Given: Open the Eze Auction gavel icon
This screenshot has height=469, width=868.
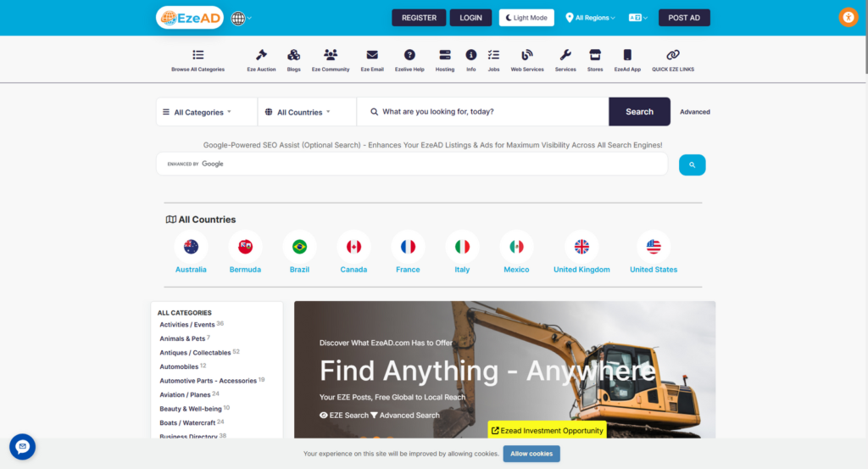Looking at the screenshot, I should click(x=261, y=55).
